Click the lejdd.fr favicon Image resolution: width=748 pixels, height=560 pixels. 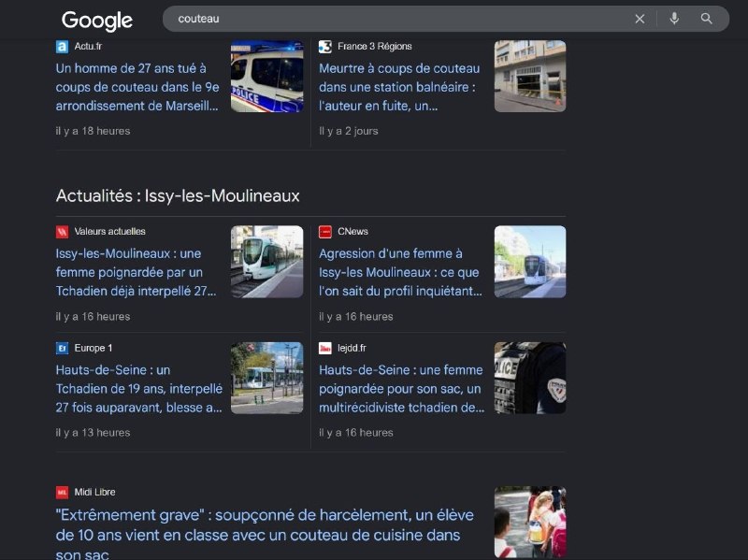click(324, 348)
